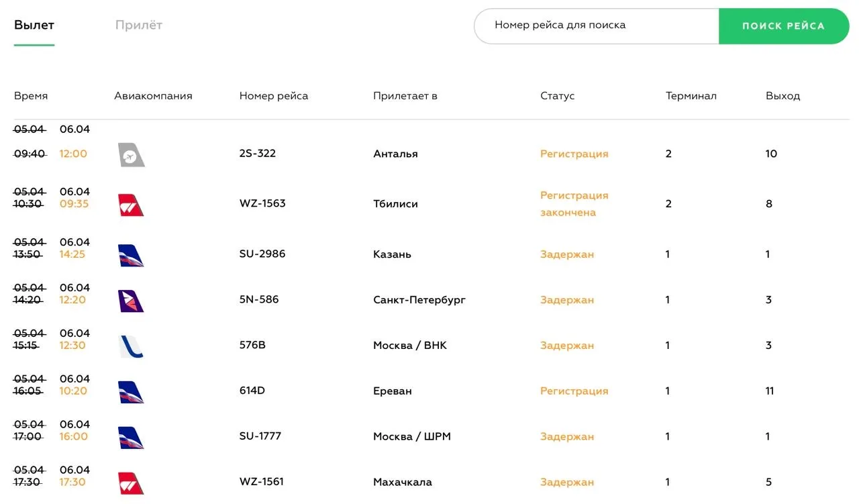Focus the flight number search field
Image resolution: width=859 pixels, height=504 pixels.
[596, 26]
